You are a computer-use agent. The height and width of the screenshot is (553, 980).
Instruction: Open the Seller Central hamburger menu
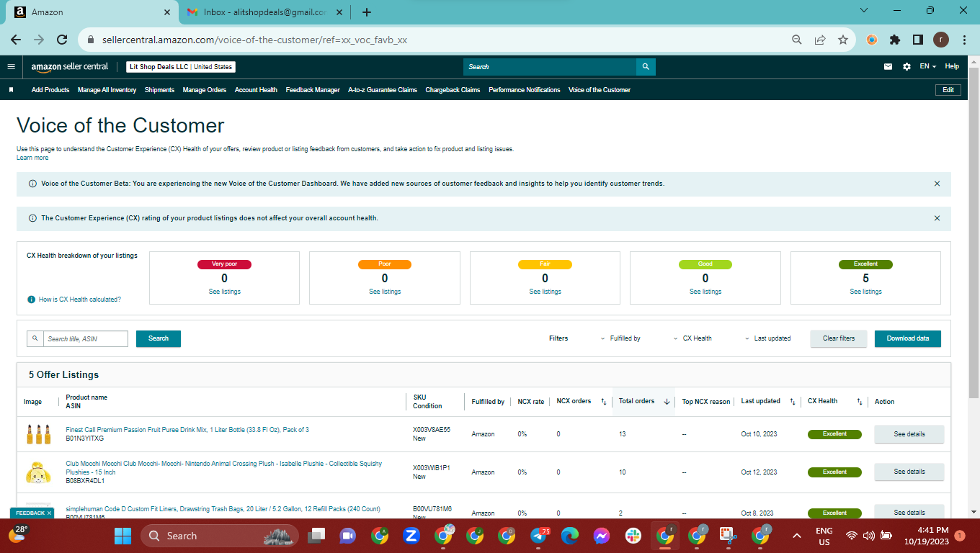coord(11,67)
